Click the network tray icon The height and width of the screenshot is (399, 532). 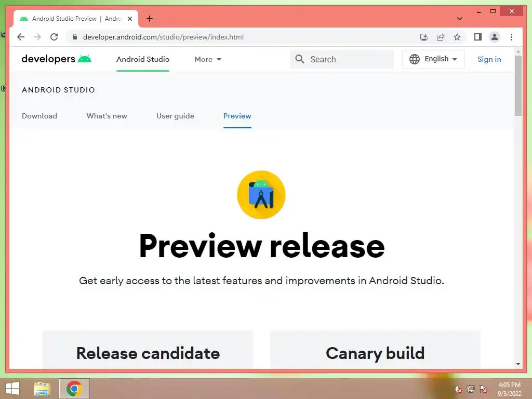[x=470, y=389]
